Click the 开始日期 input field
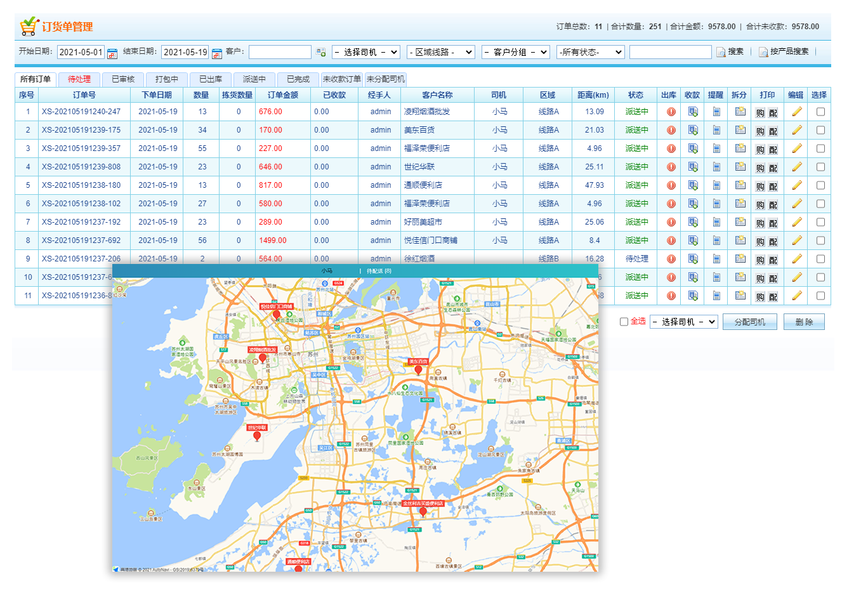The width and height of the screenshot is (868, 599). click(81, 52)
